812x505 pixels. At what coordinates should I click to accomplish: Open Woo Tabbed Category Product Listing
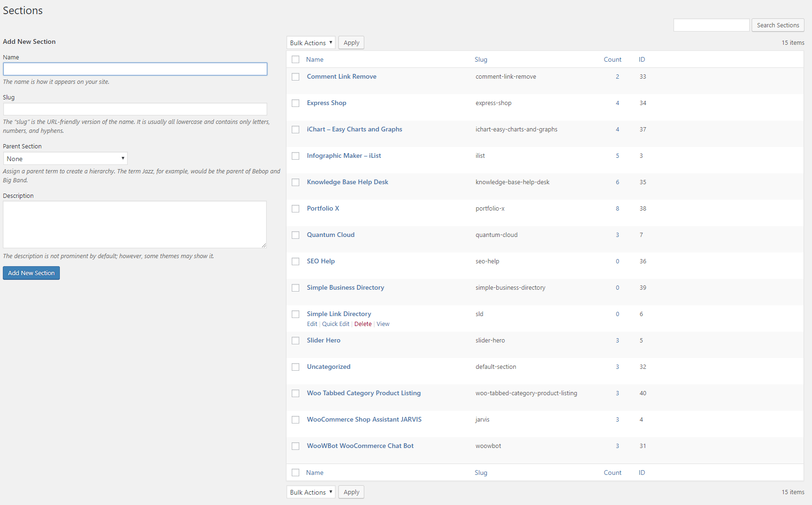coord(364,393)
